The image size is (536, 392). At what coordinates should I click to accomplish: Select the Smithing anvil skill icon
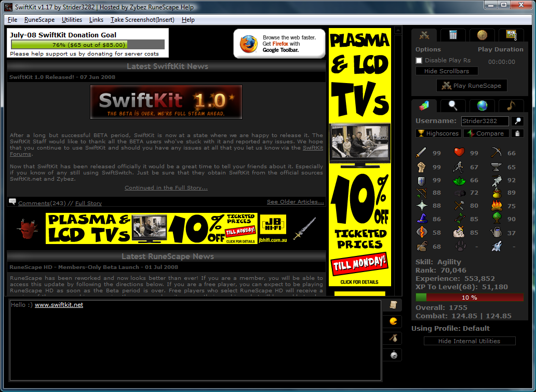497,167
